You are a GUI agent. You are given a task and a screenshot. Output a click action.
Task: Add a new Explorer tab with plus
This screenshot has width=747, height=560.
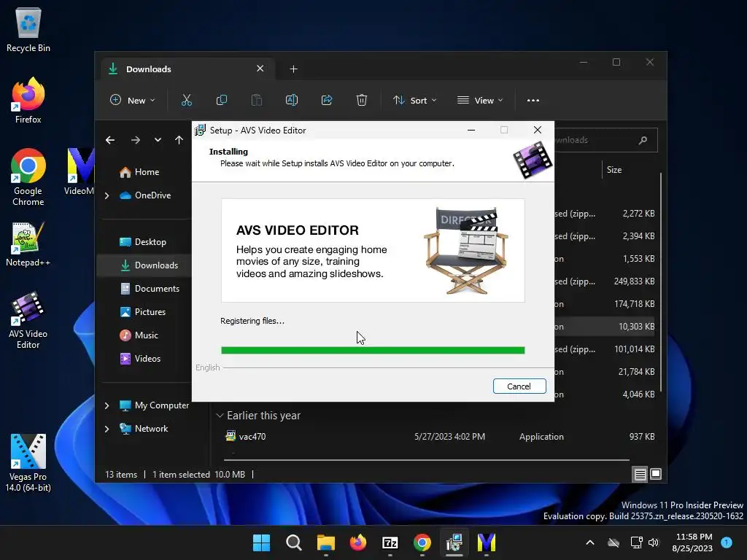(x=293, y=69)
